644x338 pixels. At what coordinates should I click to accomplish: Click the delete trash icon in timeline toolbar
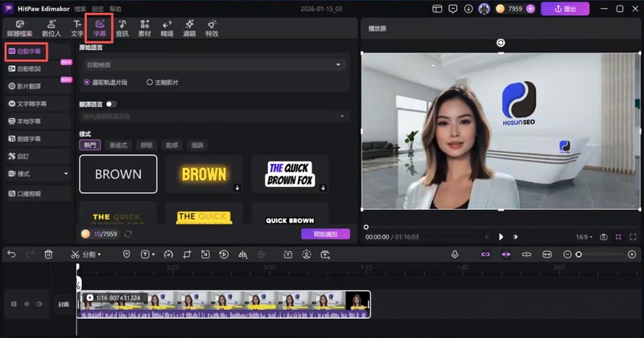click(x=49, y=254)
